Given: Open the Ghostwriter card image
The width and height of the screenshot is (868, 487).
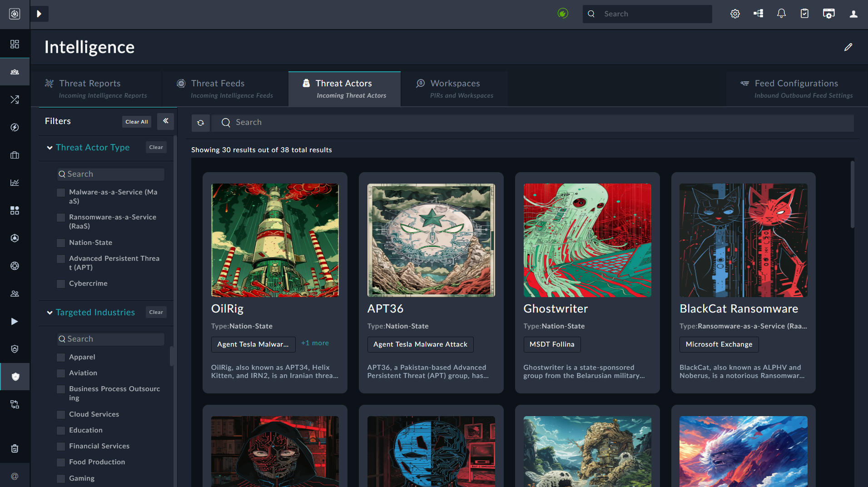Looking at the screenshot, I should point(587,240).
